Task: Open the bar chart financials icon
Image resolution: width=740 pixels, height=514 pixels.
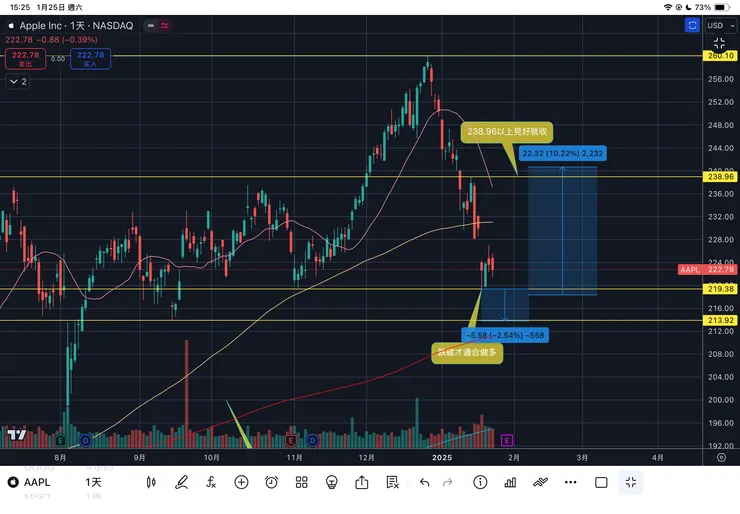Action: pyautogui.click(x=510, y=482)
